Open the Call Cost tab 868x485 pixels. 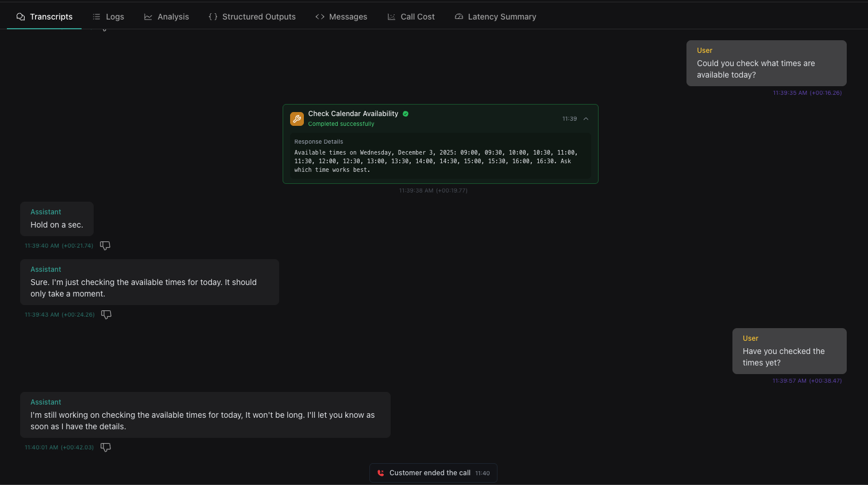coord(411,17)
